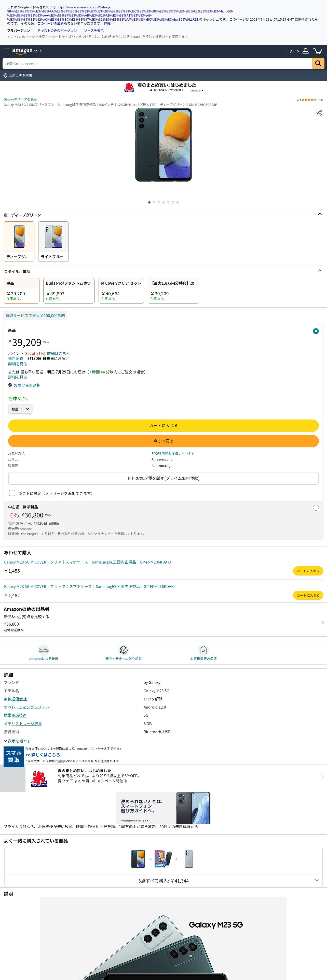Click the orange search magnifier button
327x980 pixels.
318,64
